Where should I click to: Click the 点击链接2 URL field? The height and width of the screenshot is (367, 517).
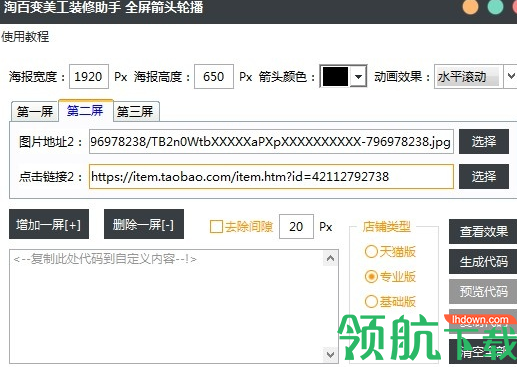click(x=271, y=176)
